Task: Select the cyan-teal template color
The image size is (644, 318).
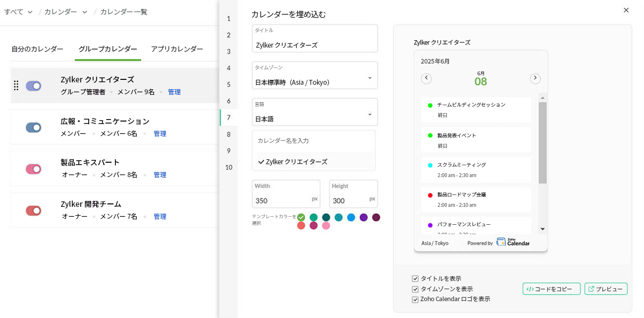Action: (338, 217)
